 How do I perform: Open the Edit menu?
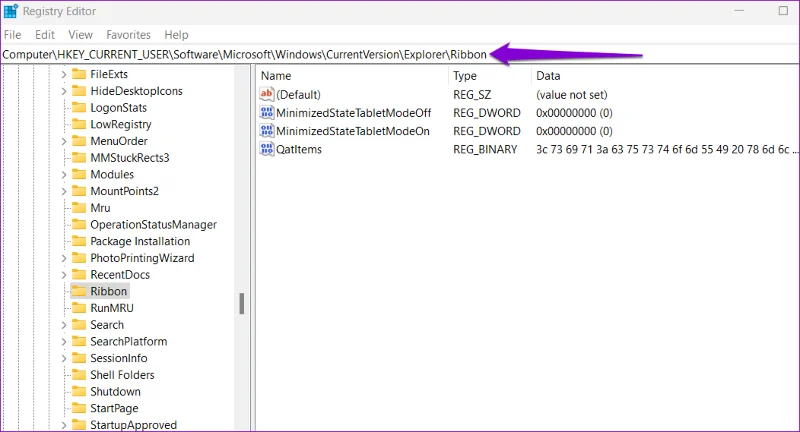pyautogui.click(x=44, y=35)
